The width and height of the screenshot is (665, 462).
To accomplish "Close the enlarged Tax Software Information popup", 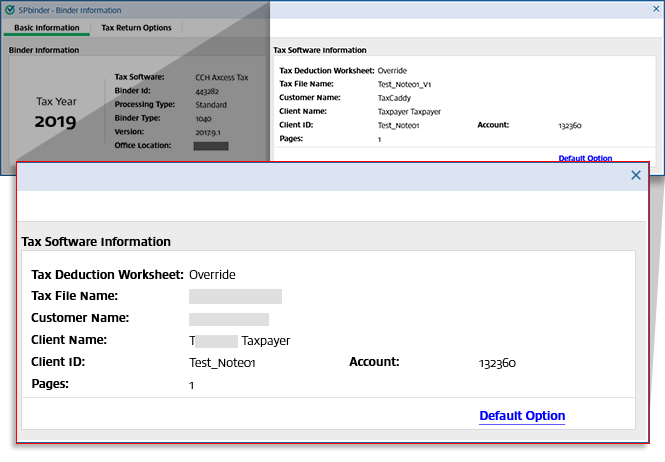I will click(636, 175).
